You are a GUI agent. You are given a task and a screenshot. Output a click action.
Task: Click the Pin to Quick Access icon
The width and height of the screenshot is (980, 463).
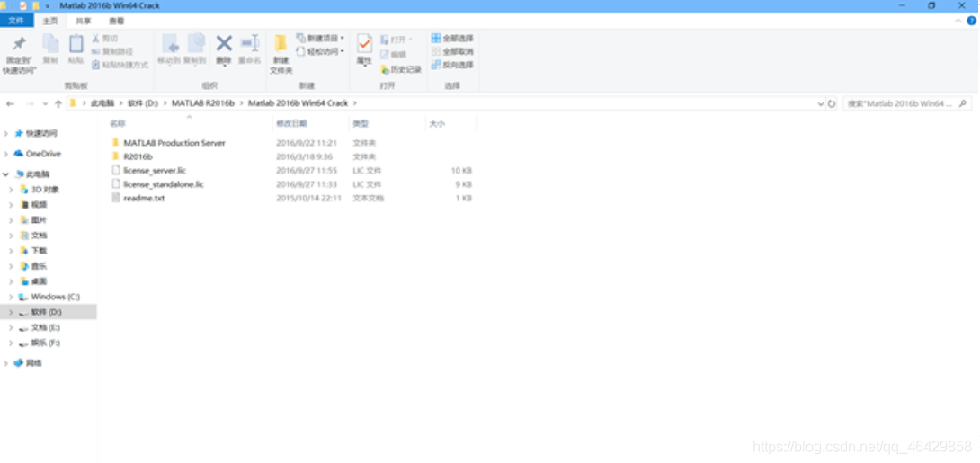[x=20, y=44]
